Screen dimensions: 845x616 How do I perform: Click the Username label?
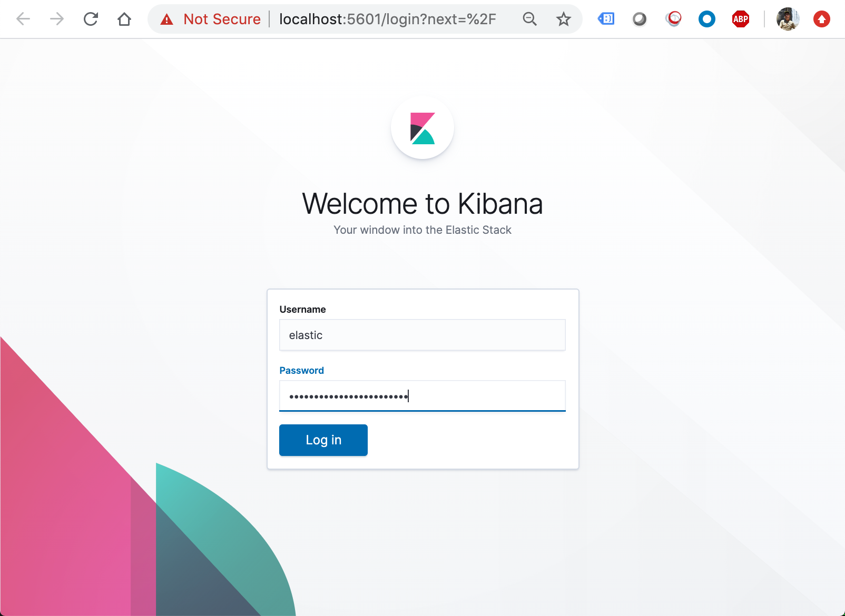[x=302, y=310]
